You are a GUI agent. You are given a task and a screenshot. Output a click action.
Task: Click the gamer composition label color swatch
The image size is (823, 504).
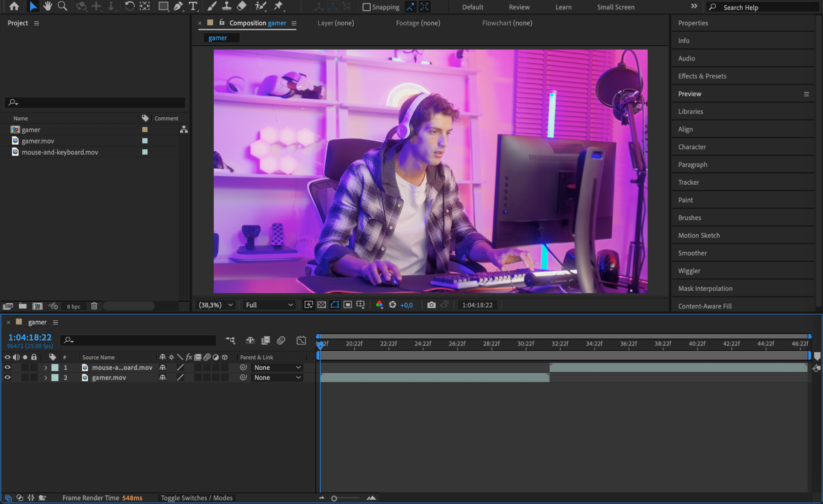[x=145, y=130]
